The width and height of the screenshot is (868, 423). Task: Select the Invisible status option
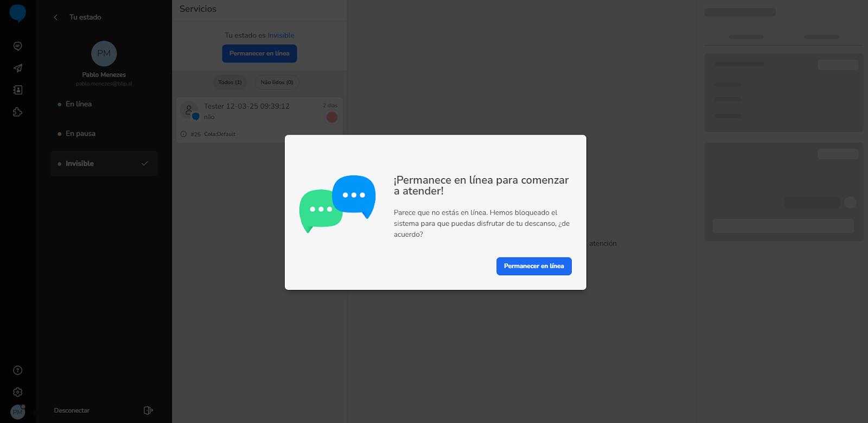click(104, 163)
